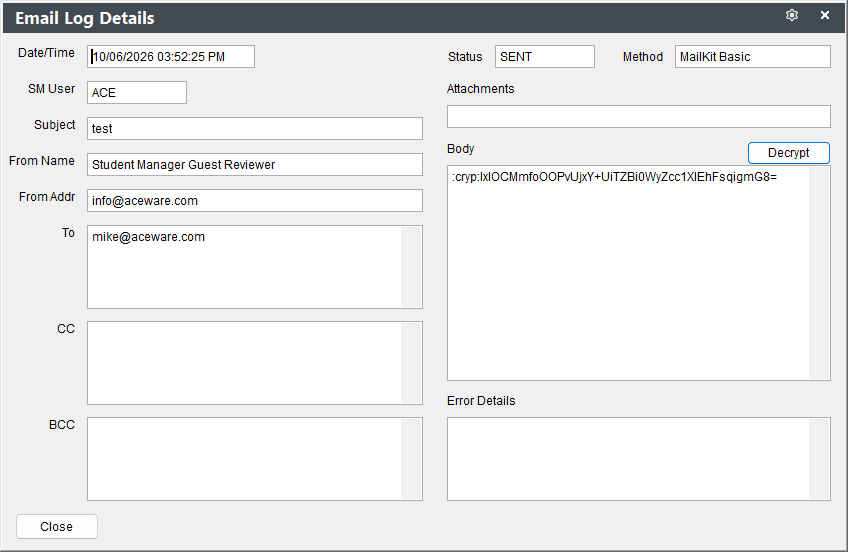This screenshot has height=552, width=848.
Task: Click the Method field showing MailKit Basic
Action: [753, 56]
